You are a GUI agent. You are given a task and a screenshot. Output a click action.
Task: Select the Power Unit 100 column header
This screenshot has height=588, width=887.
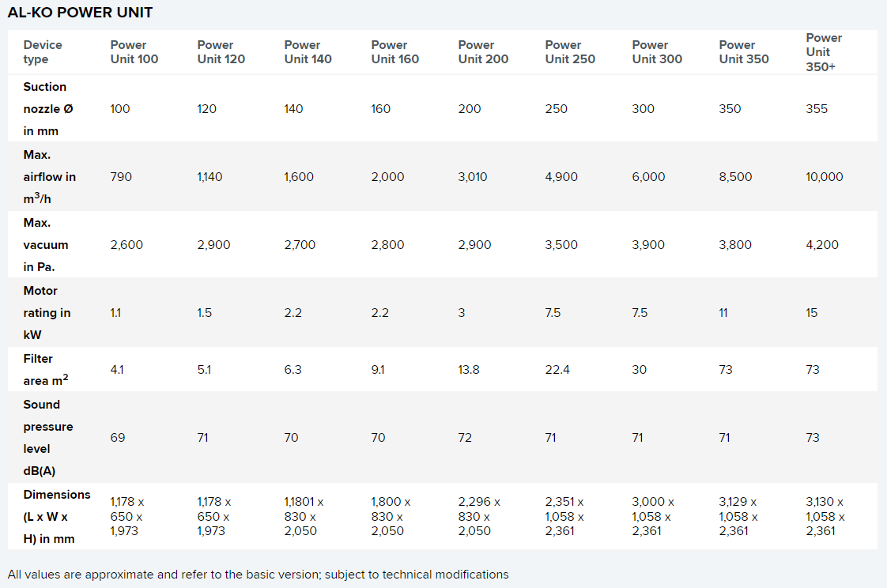(134, 52)
